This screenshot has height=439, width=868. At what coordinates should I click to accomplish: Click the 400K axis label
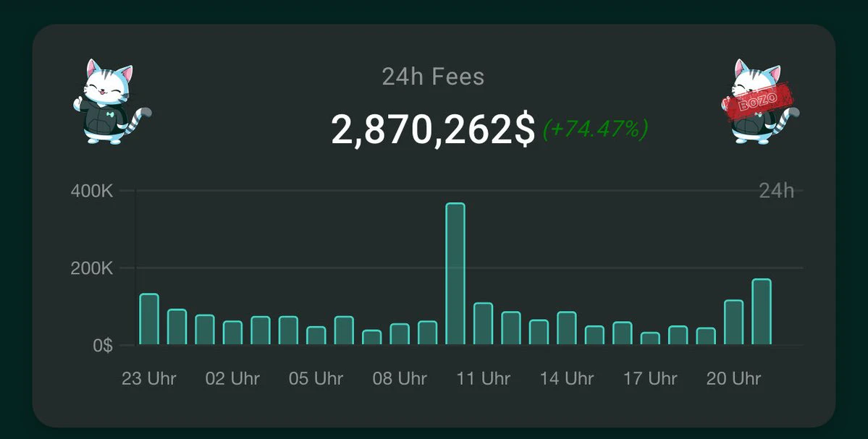coord(92,192)
